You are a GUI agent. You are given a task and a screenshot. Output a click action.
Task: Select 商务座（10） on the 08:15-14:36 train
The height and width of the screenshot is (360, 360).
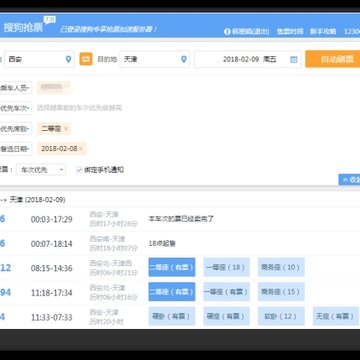coord(281,267)
